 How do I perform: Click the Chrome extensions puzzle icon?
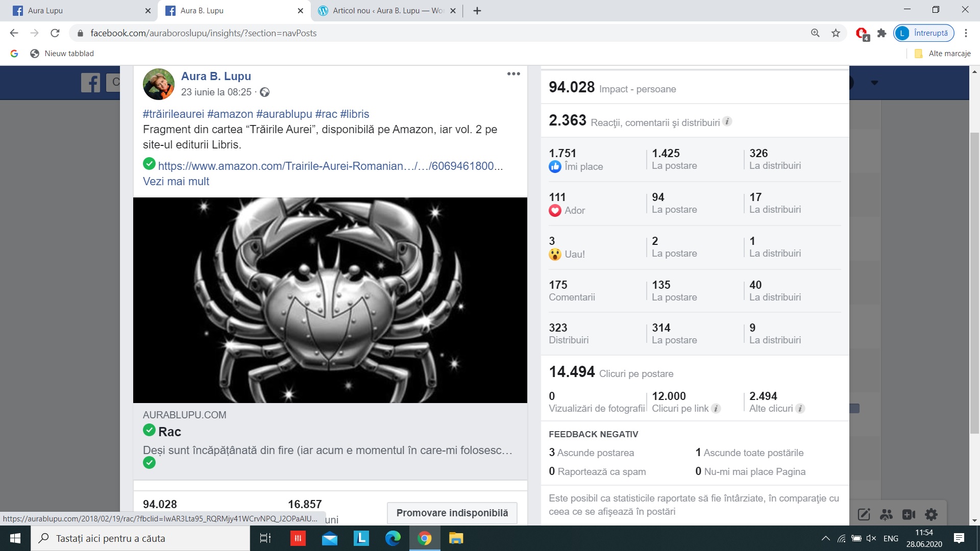881,33
